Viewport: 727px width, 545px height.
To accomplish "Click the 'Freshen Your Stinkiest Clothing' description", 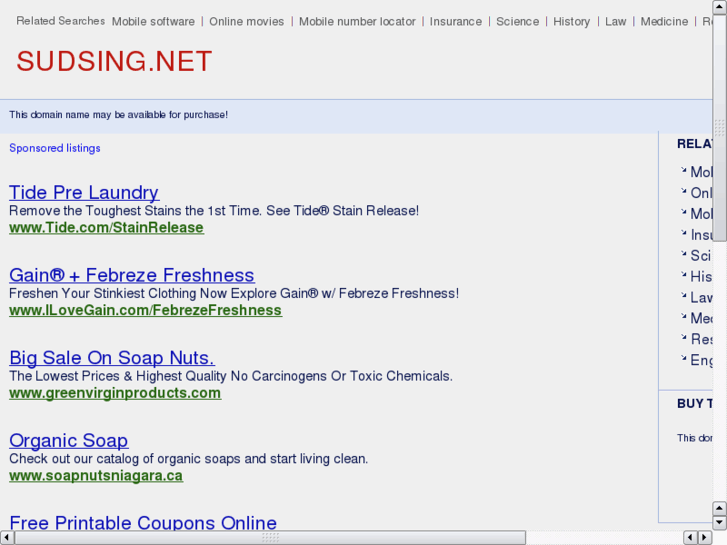I will click(x=234, y=293).
